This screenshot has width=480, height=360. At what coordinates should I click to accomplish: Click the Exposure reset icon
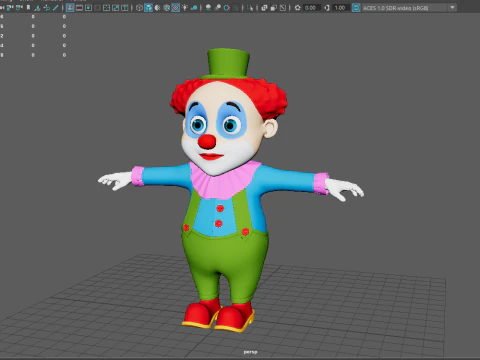297,8
